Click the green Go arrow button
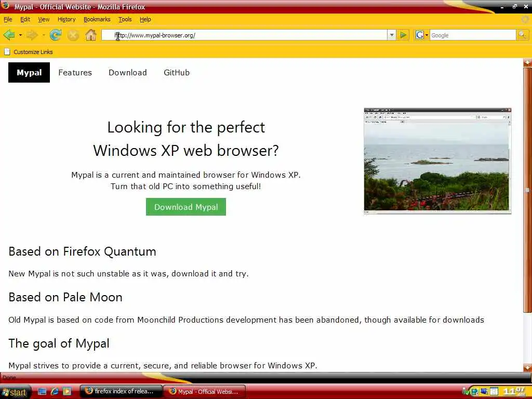Screen dimensions: 532x399 point(403,35)
